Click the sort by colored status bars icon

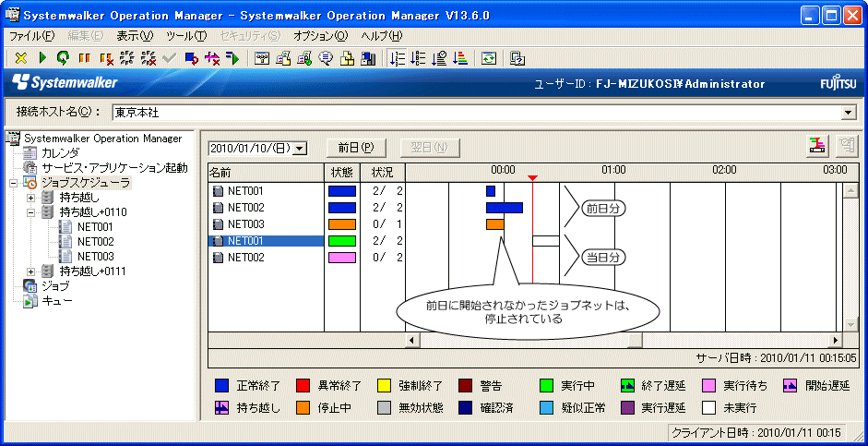[x=460, y=58]
